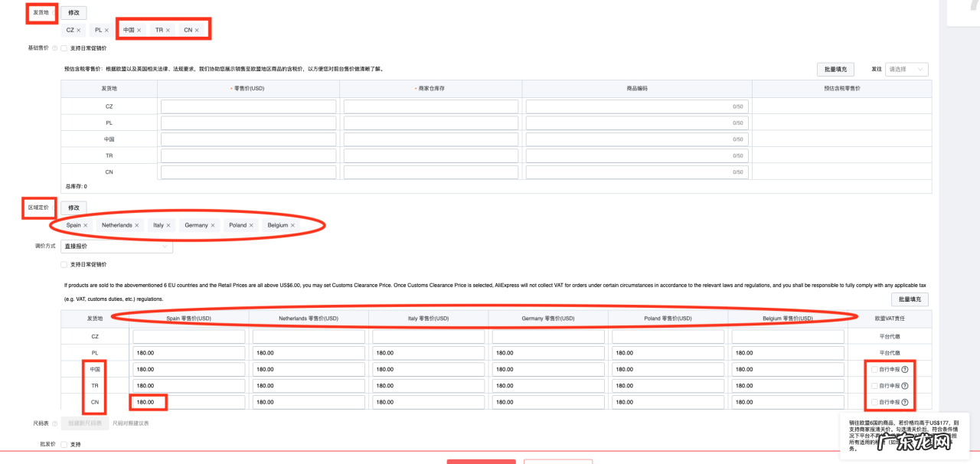Image resolution: width=980 pixels, height=464 pixels.
Task: Remove the Belgium region tag
Action: click(x=292, y=225)
